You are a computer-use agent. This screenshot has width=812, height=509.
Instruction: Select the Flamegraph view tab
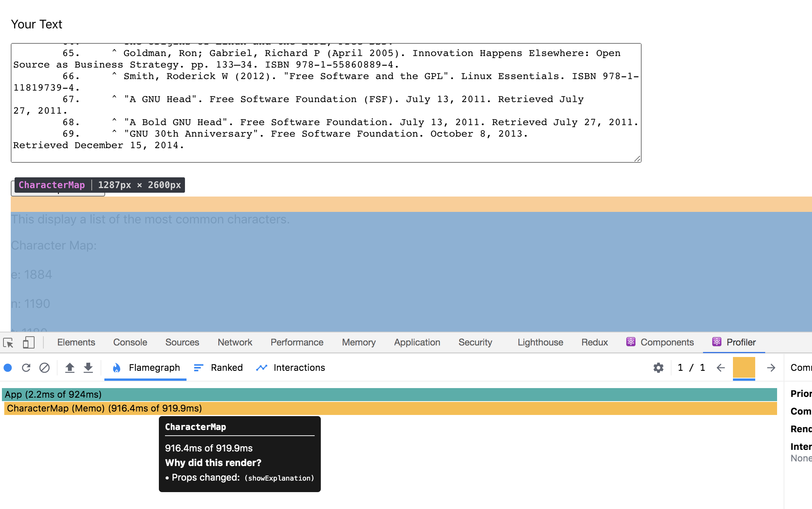(x=145, y=368)
